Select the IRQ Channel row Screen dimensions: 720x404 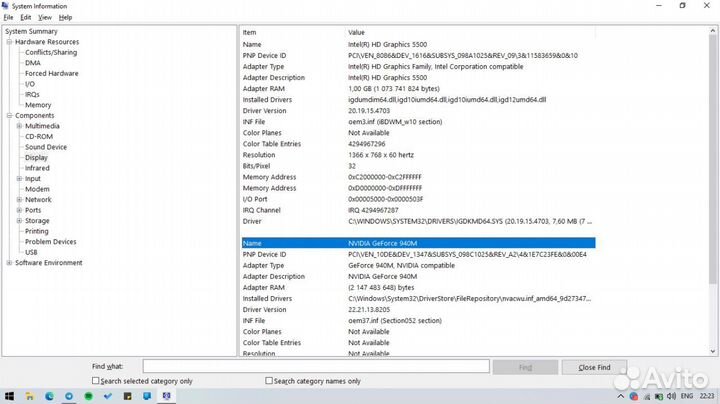(x=418, y=210)
